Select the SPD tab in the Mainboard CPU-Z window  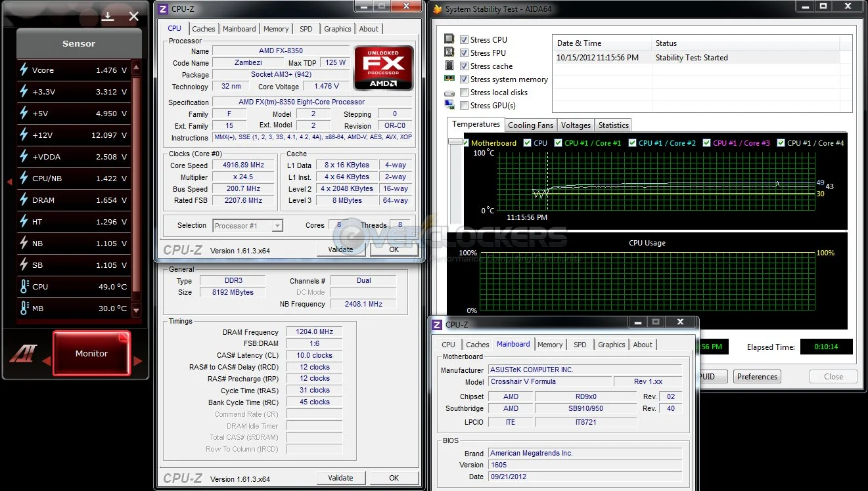coord(580,345)
